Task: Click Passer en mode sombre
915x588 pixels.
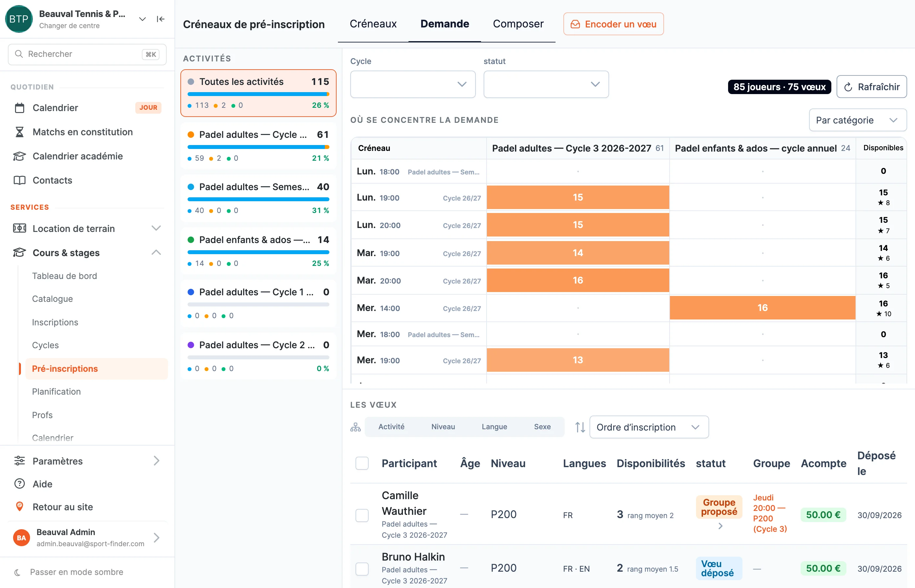Action: (x=76, y=572)
